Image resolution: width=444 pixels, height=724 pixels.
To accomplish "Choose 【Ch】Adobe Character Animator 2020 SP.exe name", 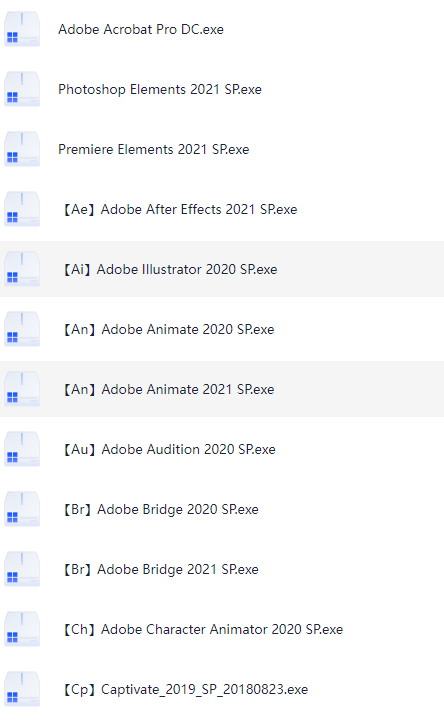I will [203, 630].
